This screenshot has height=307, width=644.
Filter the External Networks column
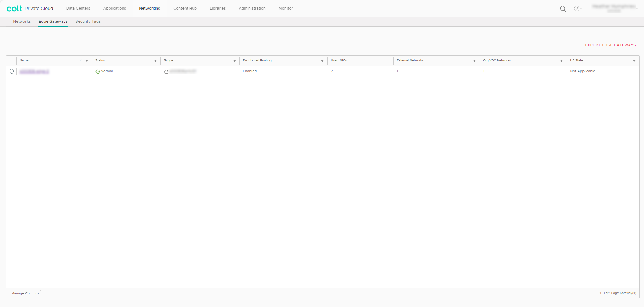pos(474,61)
